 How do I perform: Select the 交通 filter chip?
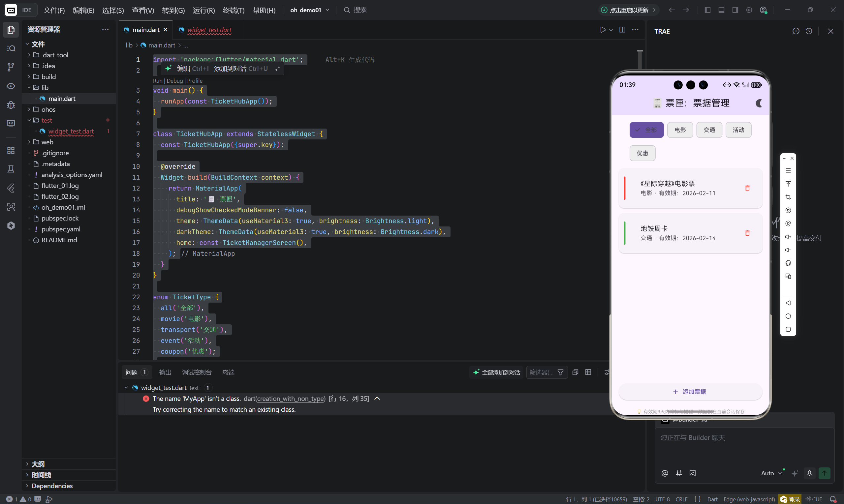(709, 130)
